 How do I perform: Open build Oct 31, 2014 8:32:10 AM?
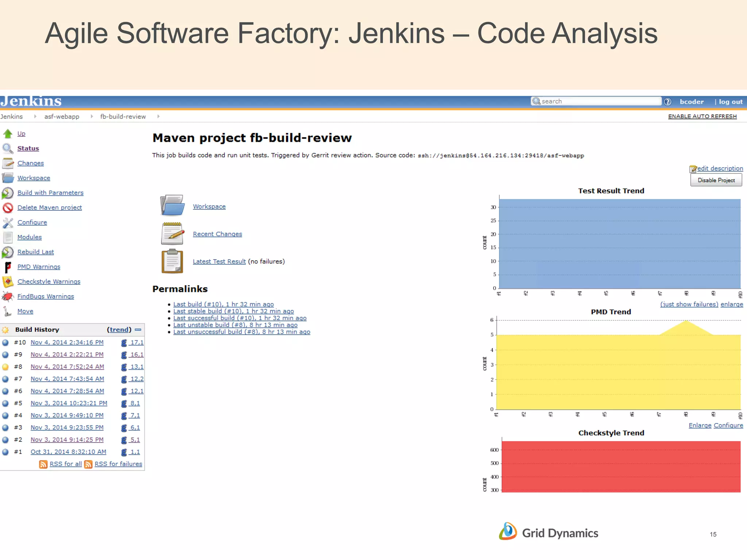coord(68,452)
